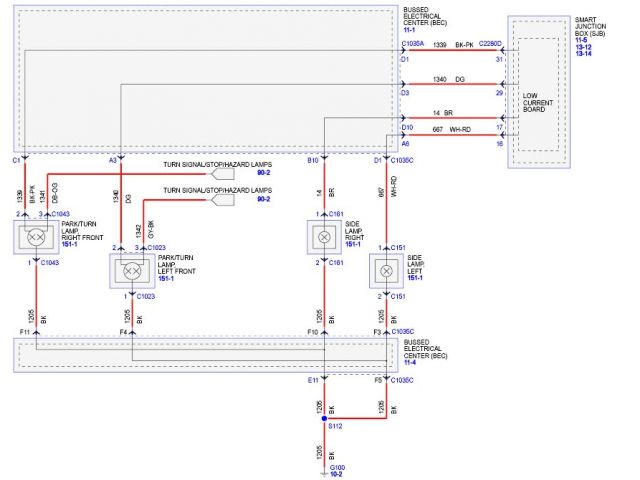
Task: Open the 151-1 link under Side Lamp Right
Action: tap(351, 244)
